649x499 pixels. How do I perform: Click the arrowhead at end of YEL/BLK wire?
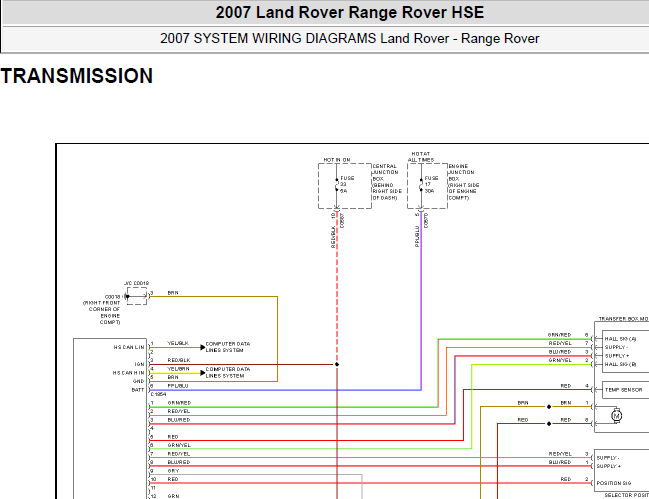(x=203, y=347)
